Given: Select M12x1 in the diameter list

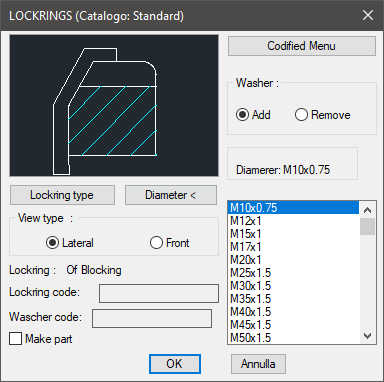Looking at the screenshot, I should coord(294,221).
